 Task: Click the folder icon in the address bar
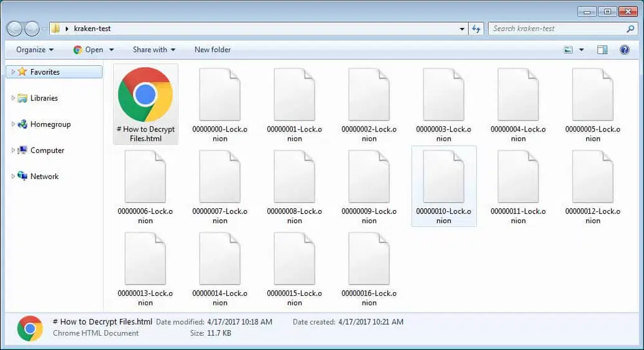click(55, 29)
